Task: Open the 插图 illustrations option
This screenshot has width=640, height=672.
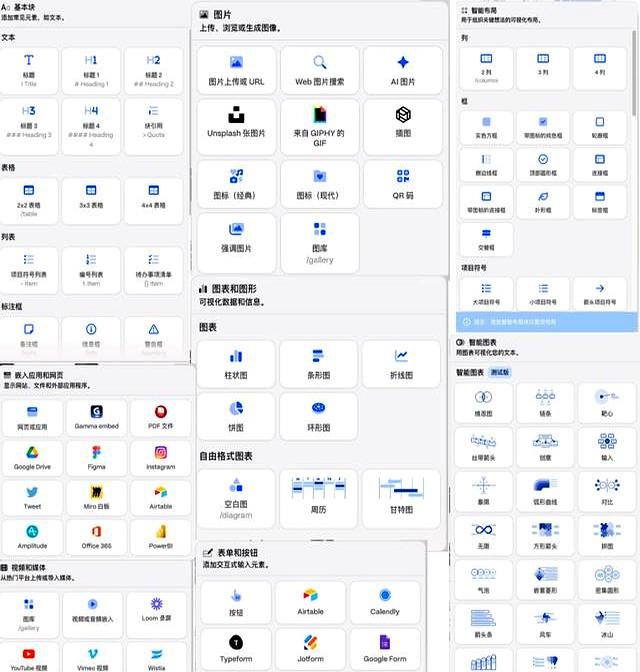Action: 403,127
